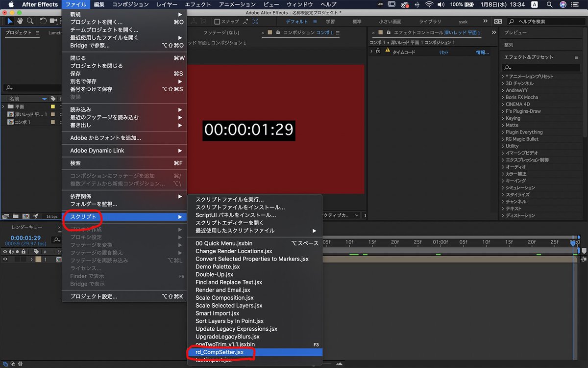Screen dimensions: 588x368
Task: Click the solo dot column header in timeline
Action: pos(17,251)
